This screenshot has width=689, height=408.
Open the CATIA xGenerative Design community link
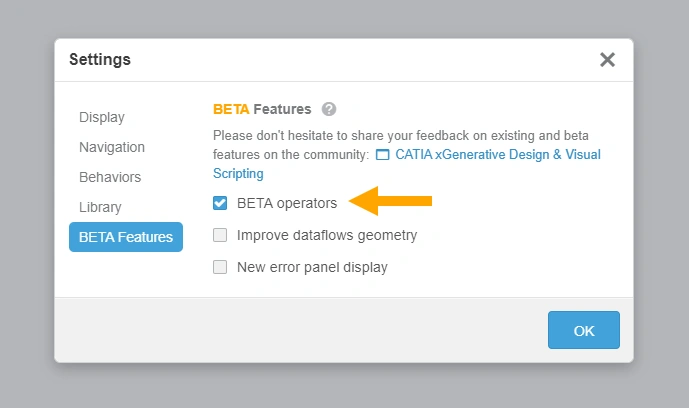click(x=498, y=155)
